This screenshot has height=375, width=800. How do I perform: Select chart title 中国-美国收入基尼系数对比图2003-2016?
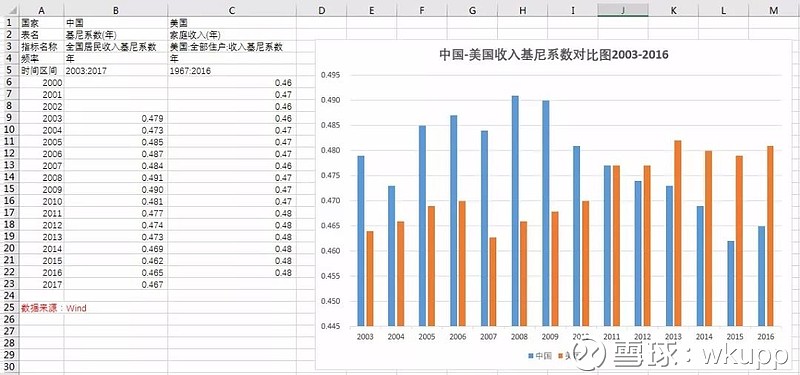(554, 55)
